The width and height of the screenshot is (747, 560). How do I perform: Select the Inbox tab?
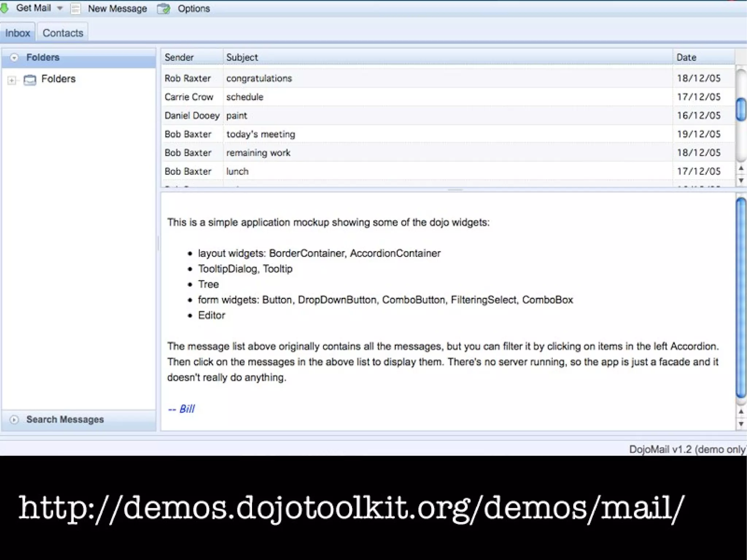point(18,33)
